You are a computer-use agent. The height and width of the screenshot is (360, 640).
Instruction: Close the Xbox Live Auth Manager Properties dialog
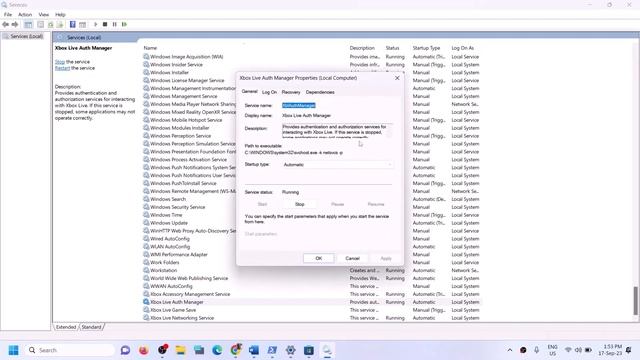[x=397, y=78]
